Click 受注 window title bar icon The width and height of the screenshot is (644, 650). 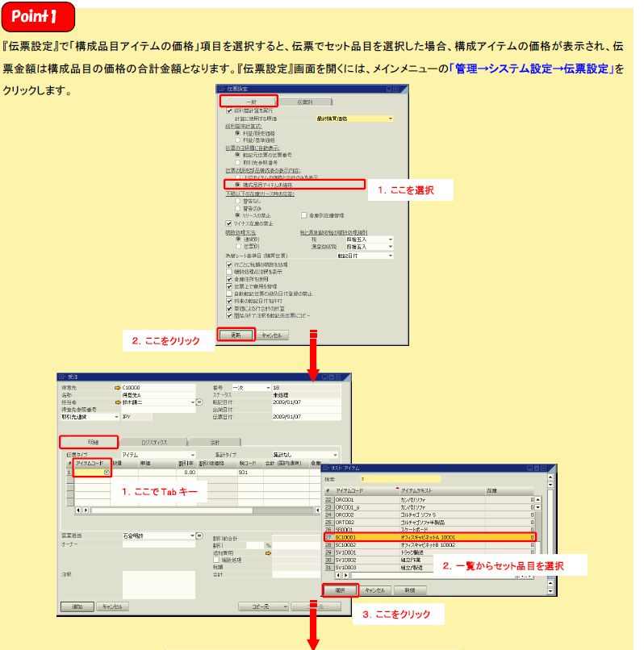(62, 377)
